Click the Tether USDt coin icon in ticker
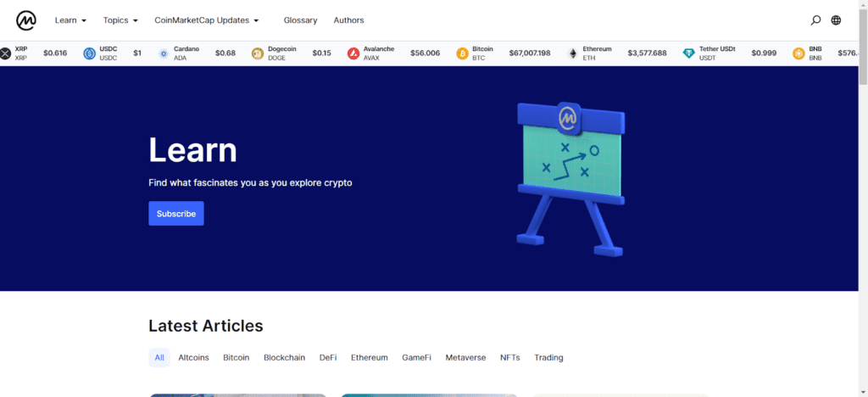 tap(688, 53)
